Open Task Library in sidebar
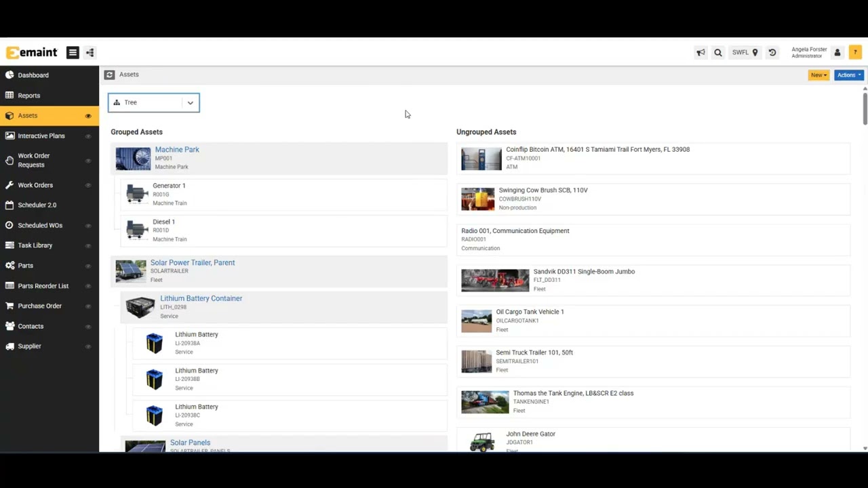 point(50,245)
